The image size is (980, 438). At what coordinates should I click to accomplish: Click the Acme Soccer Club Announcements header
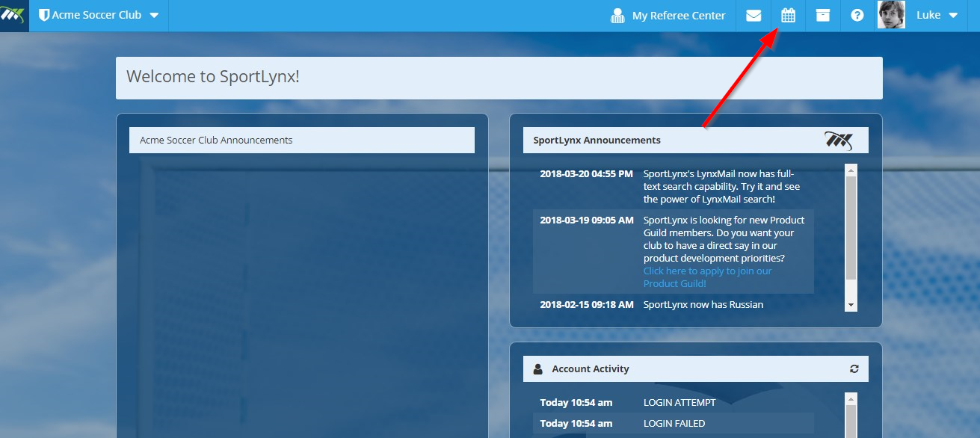[302, 141]
